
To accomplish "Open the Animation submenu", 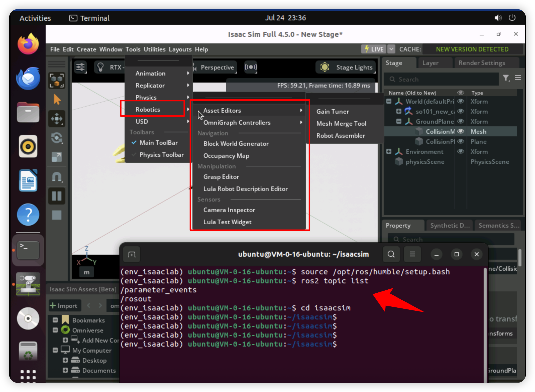I will point(159,73).
